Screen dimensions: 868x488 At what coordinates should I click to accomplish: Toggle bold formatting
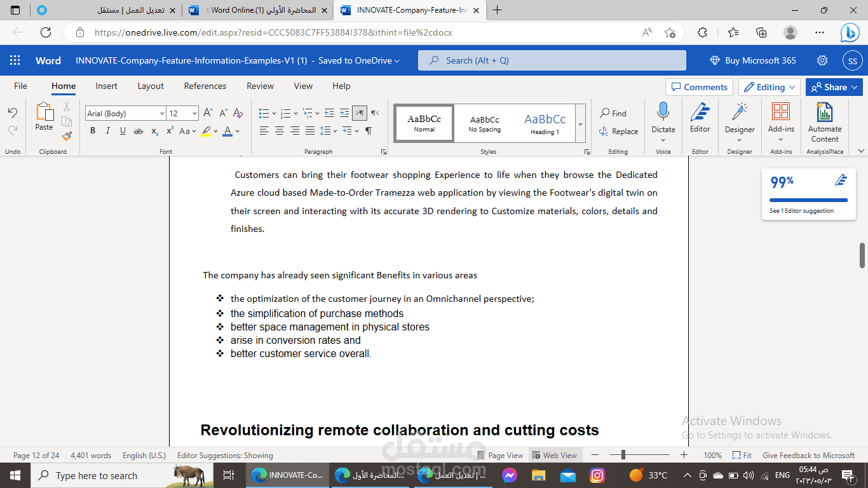coord(93,131)
